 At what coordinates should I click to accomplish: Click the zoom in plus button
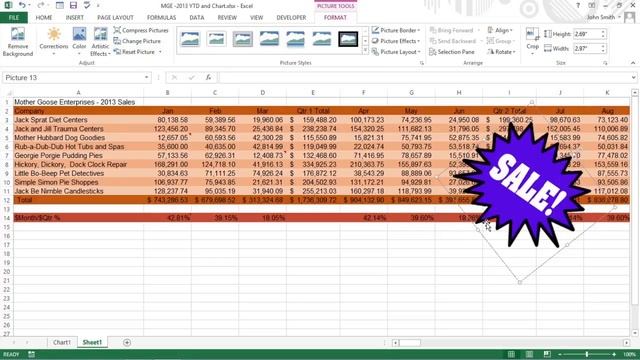(614, 354)
